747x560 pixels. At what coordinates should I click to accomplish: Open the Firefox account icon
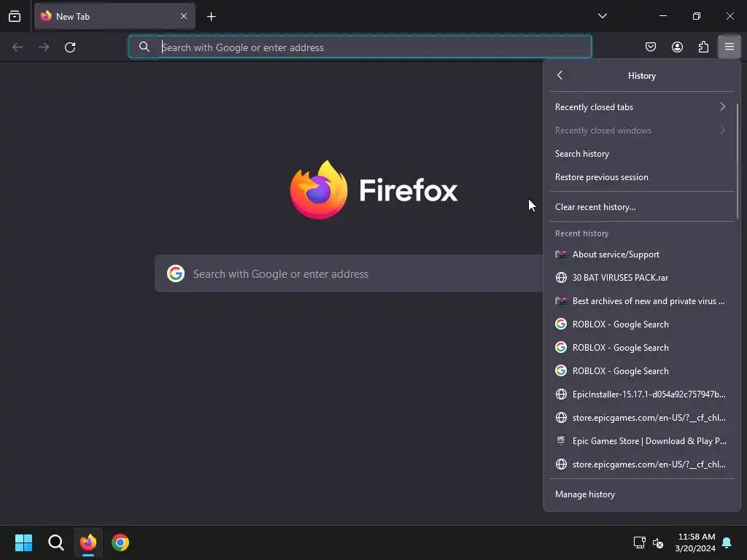(x=677, y=47)
